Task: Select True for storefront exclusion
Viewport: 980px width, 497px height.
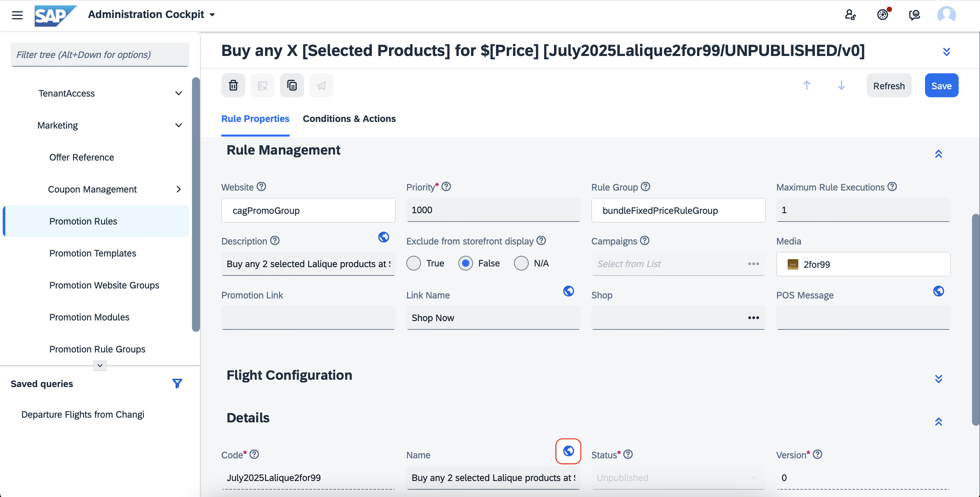Action: pyautogui.click(x=414, y=263)
